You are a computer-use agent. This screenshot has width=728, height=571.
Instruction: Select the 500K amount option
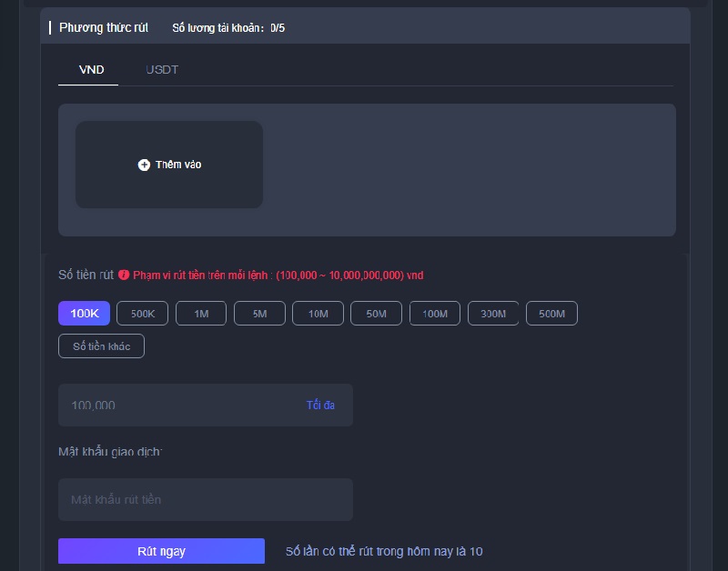tap(143, 314)
